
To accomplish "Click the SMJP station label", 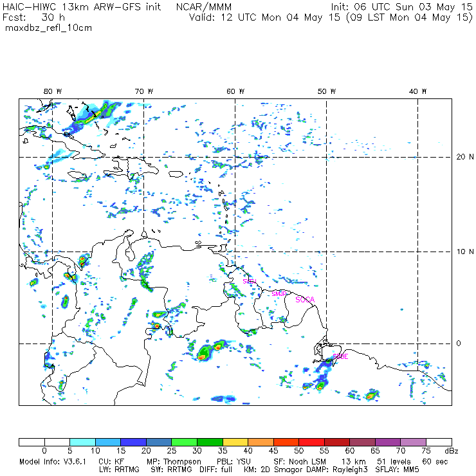I will [279, 293].
